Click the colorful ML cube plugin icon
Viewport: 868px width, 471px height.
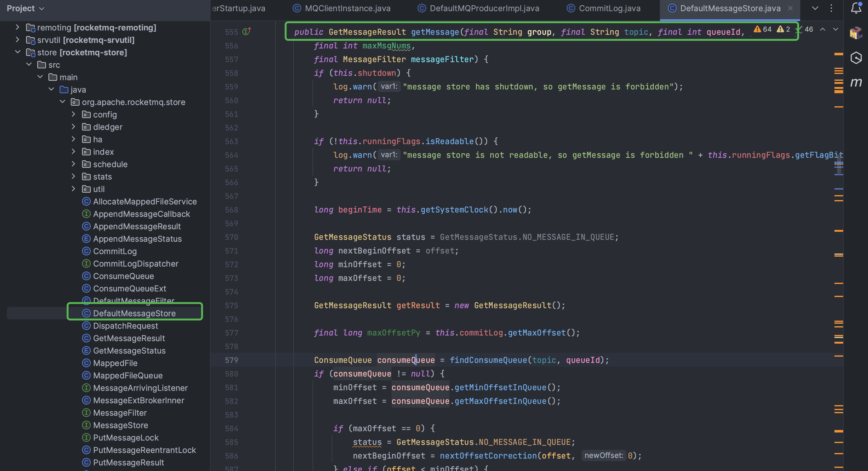click(x=856, y=33)
